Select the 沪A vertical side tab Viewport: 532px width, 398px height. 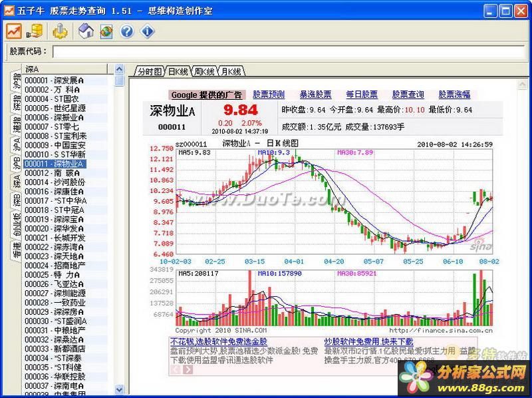click(x=16, y=144)
